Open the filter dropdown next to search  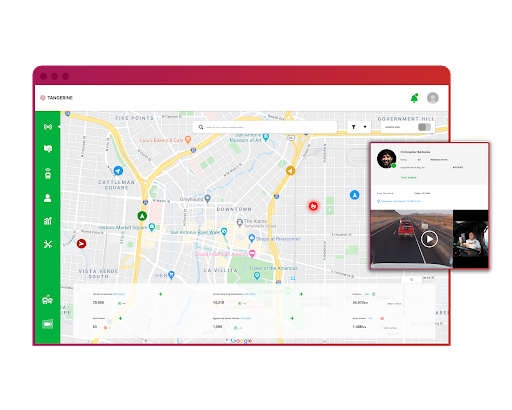pyautogui.click(x=359, y=127)
